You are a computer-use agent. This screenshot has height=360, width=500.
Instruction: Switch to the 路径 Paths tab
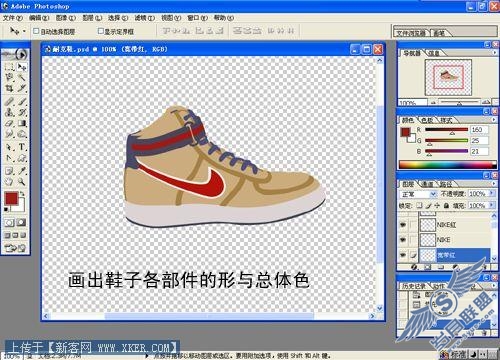click(x=446, y=184)
